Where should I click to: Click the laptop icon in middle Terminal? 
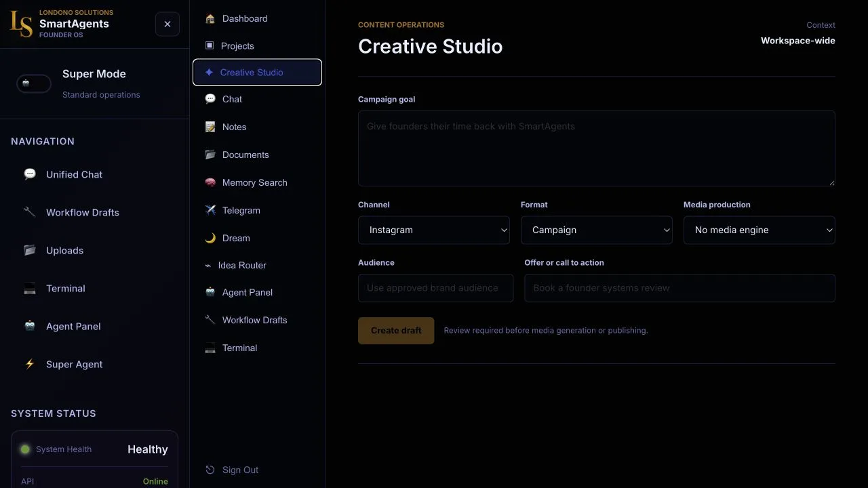click(210, 348)
